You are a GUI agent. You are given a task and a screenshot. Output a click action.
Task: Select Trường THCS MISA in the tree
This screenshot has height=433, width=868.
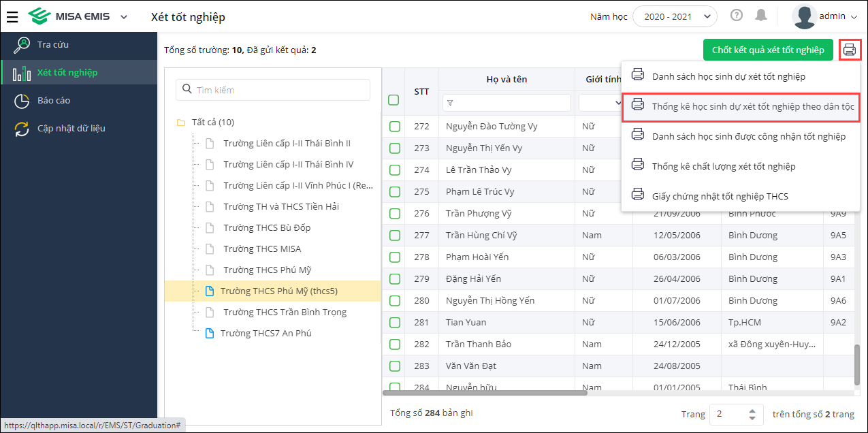tap(262, 249)
